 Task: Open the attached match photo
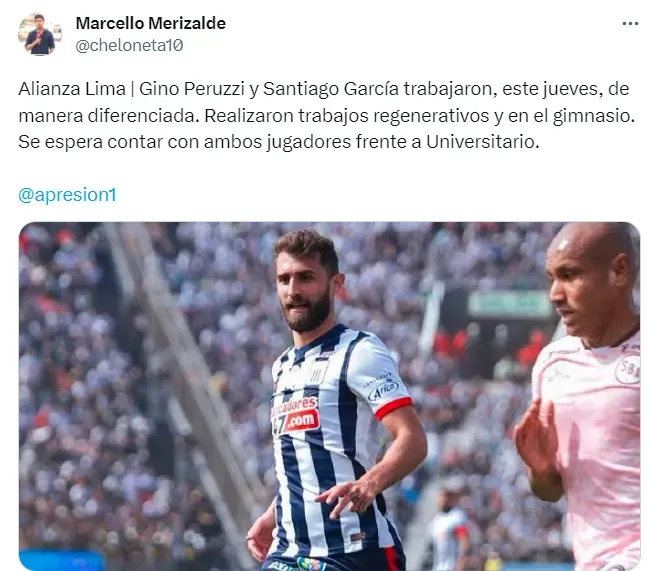329,396
